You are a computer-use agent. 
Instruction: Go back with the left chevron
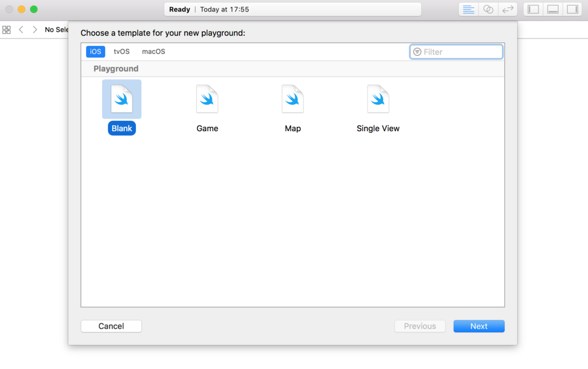click(21, 30)
